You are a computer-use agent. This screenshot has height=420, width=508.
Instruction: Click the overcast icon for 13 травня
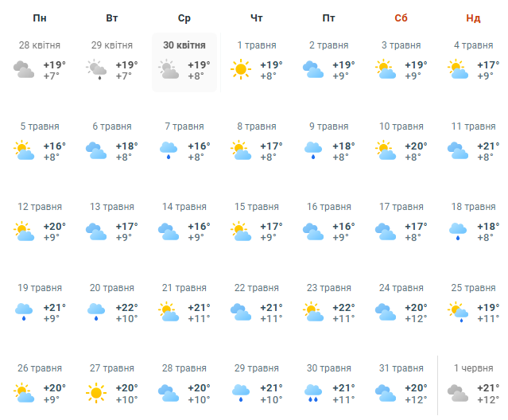coord(97,231)
